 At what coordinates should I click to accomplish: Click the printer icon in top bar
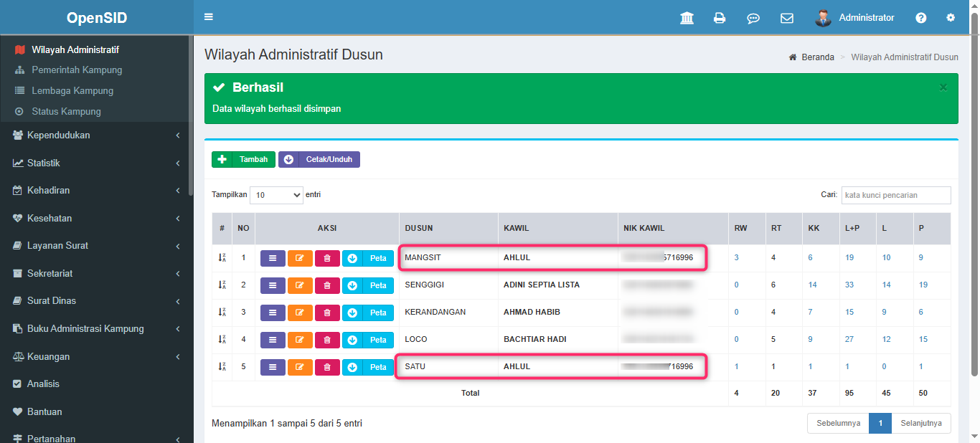720,18
